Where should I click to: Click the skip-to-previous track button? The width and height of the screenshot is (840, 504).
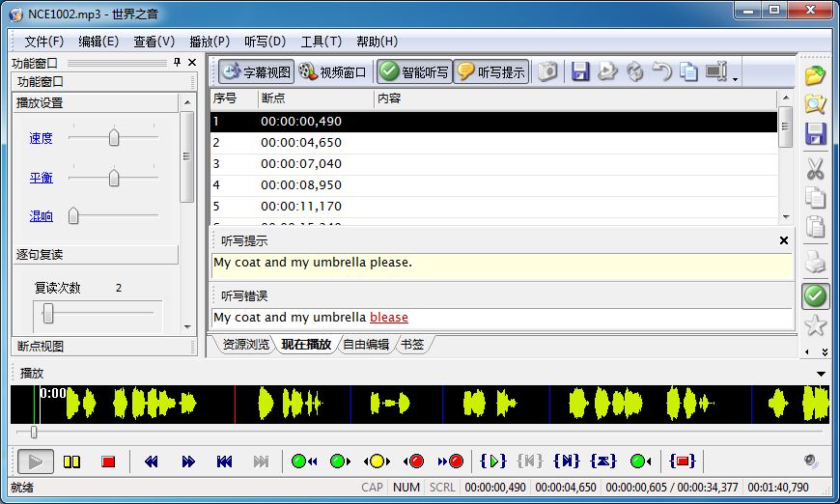click(224, 462)
